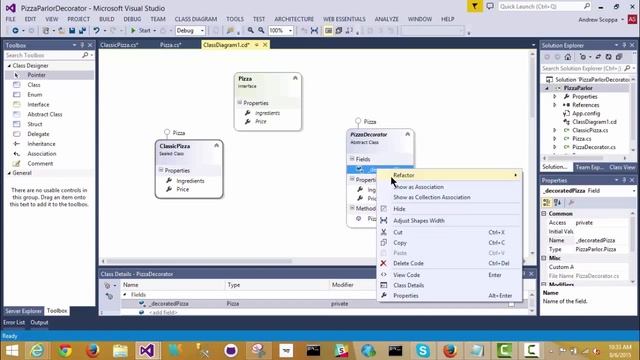Click the Save toolbar icon
This screenshot has width=640, height=360.
(72, 31)
